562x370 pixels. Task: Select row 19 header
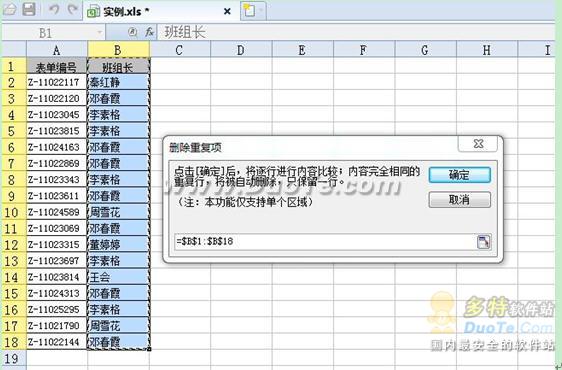pos(12,358)
